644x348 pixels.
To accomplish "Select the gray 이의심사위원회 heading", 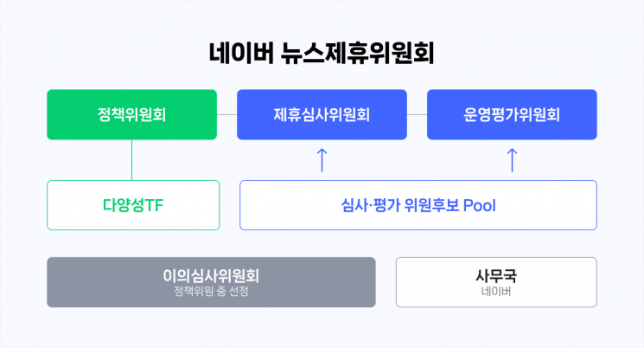I will 211,275.
